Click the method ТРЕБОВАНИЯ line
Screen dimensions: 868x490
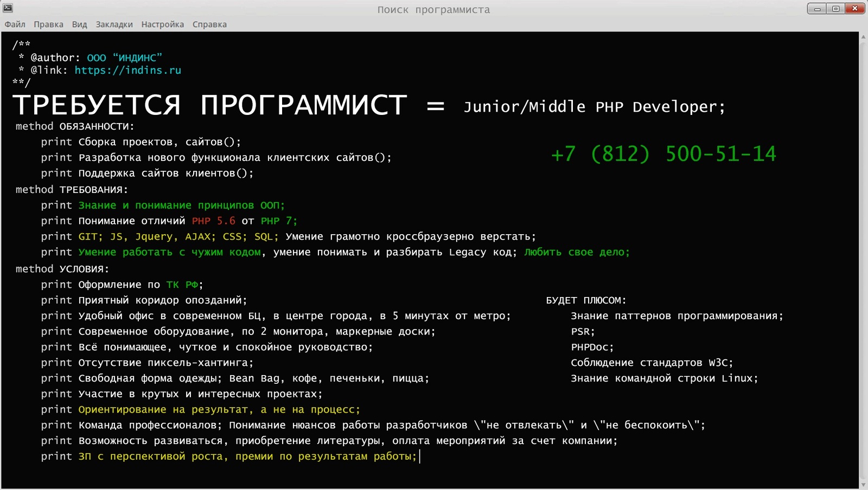[72, 190]
